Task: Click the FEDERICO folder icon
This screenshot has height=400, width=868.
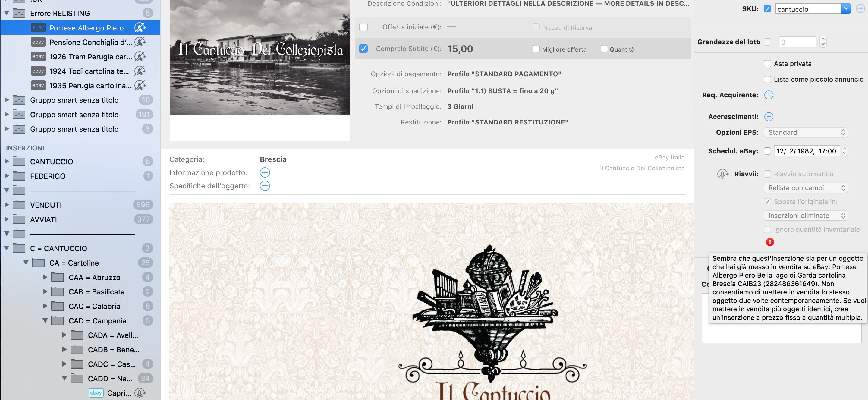Action: click(x=19, y=176)
